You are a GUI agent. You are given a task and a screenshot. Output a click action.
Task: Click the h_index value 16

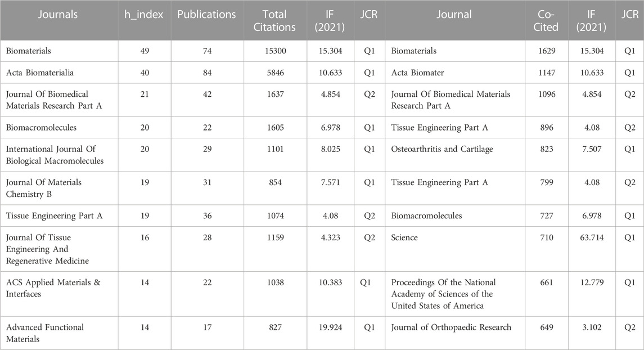pyautogui.click(x=145, y=237)
